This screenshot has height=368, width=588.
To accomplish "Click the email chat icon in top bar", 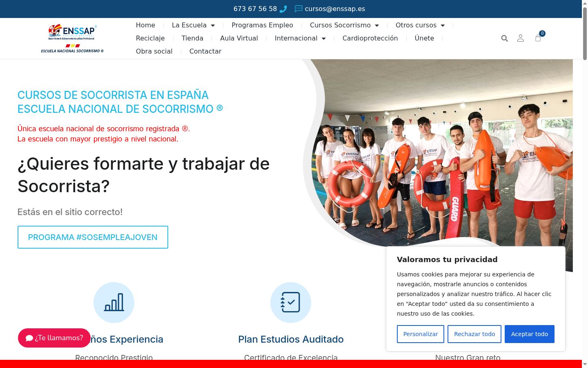I will (x=298, y=9).
